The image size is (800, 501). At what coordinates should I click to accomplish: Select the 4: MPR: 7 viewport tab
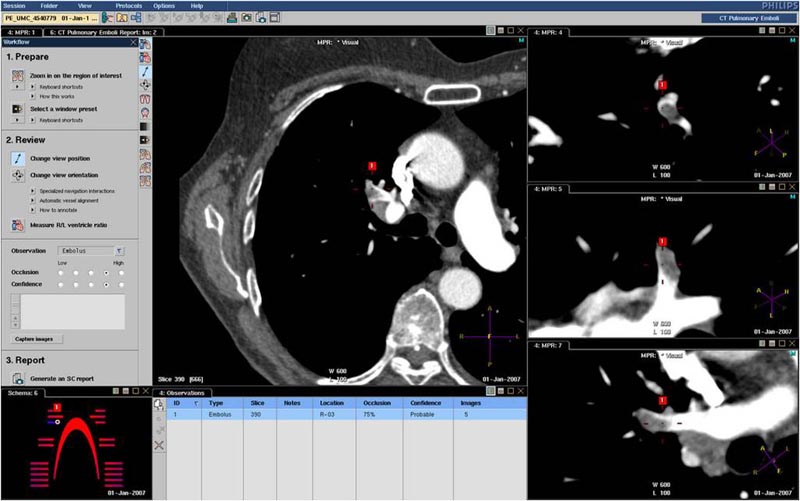[x=548, y=345]
